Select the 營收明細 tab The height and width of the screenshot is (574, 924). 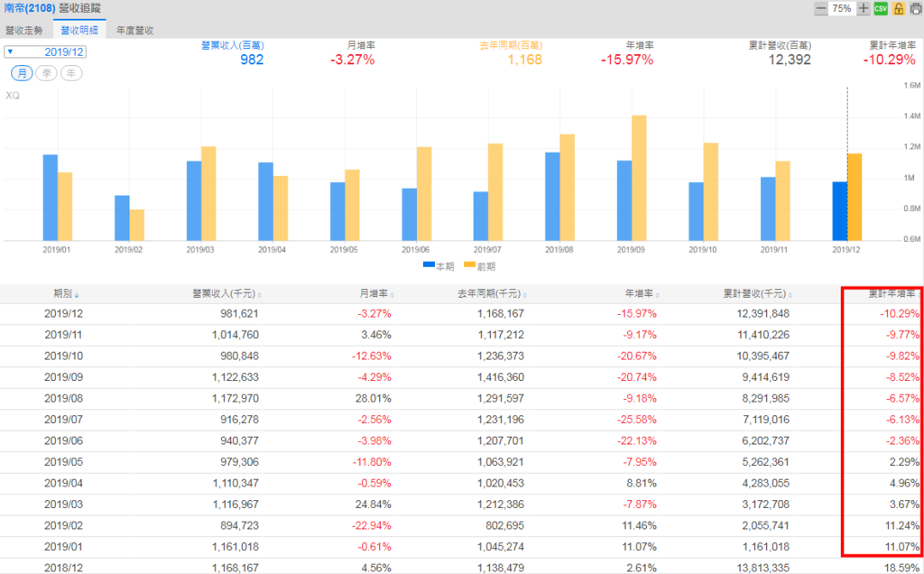coord(79,30)
